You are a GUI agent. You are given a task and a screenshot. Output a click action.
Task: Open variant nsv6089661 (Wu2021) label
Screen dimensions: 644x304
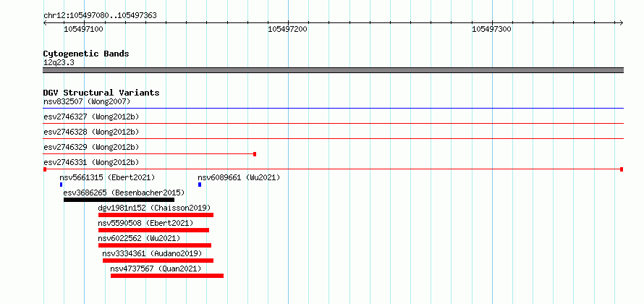(x=239, y=177)
